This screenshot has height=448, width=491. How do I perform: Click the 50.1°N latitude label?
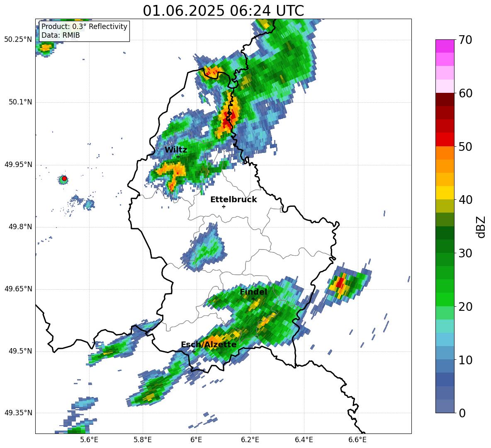coord(20,102)
